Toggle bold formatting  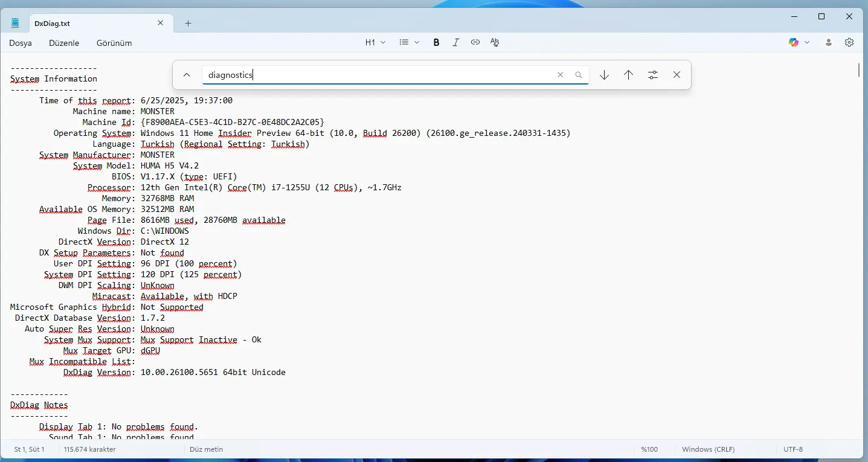(436, 42)
